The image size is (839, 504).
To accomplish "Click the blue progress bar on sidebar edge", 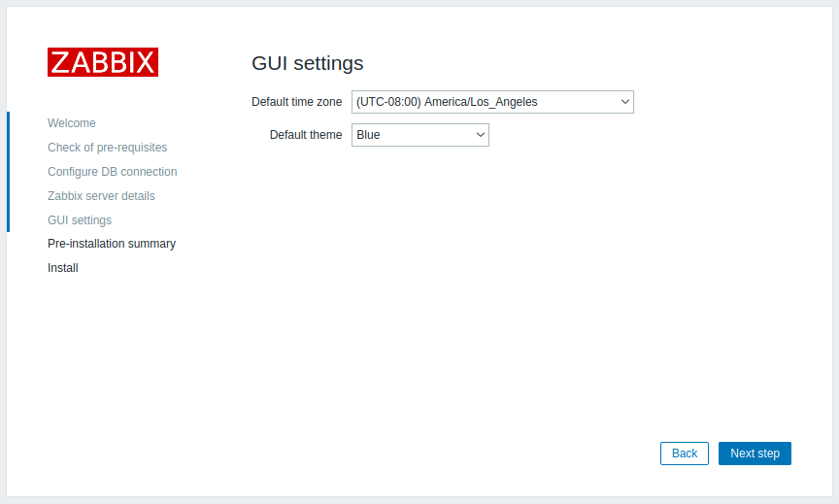I will [8, 172].
